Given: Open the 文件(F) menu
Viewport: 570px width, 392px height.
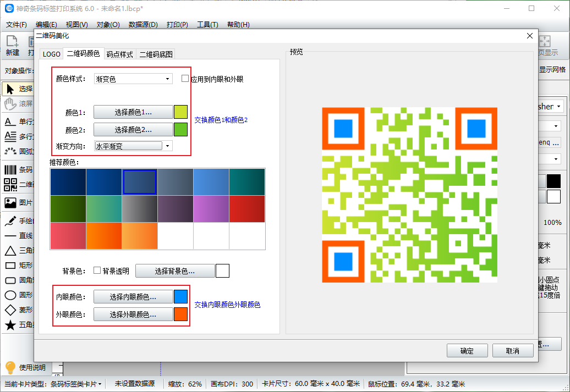Looking at the screenshot, I should [17, 24].
